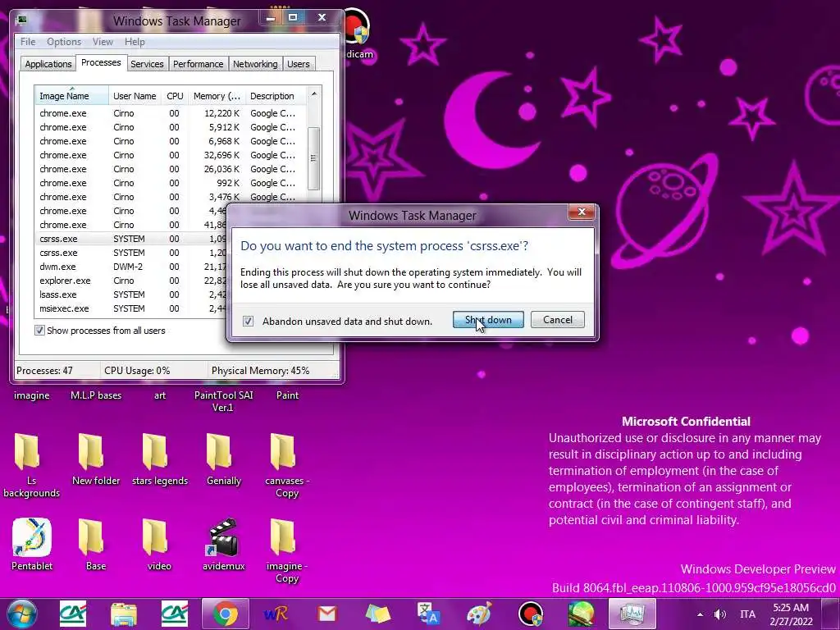Toggle Show processes from all users

[39, 331]
